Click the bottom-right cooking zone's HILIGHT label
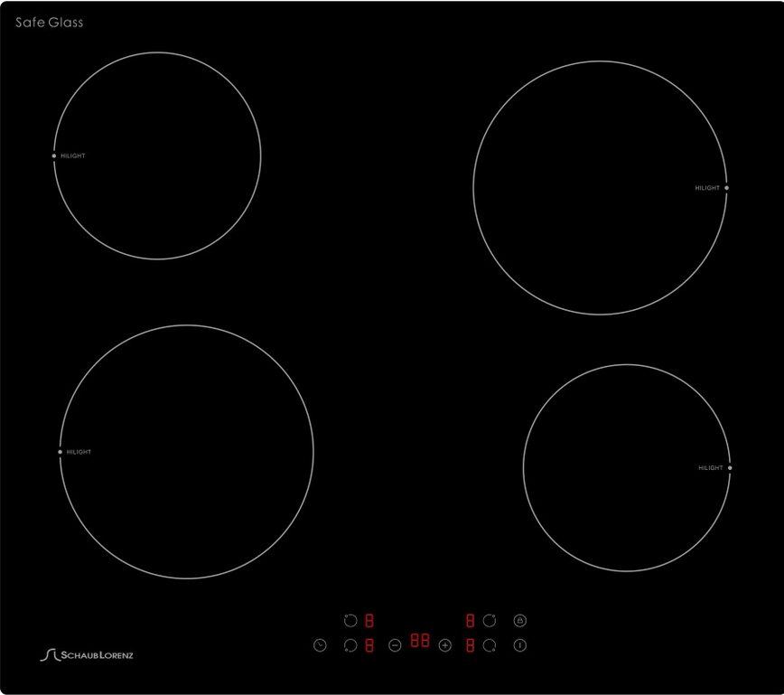The height and width of the screenshot is (695, 784). (x=710, y=468)
